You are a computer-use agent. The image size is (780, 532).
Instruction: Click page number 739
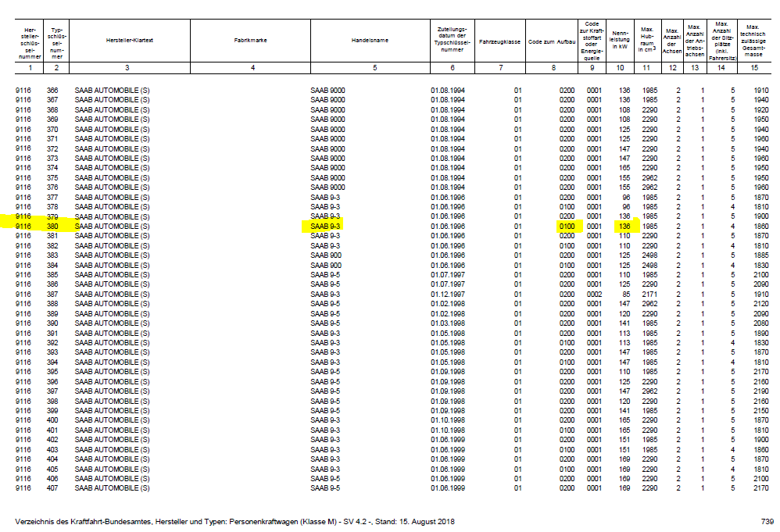[767, 522]
